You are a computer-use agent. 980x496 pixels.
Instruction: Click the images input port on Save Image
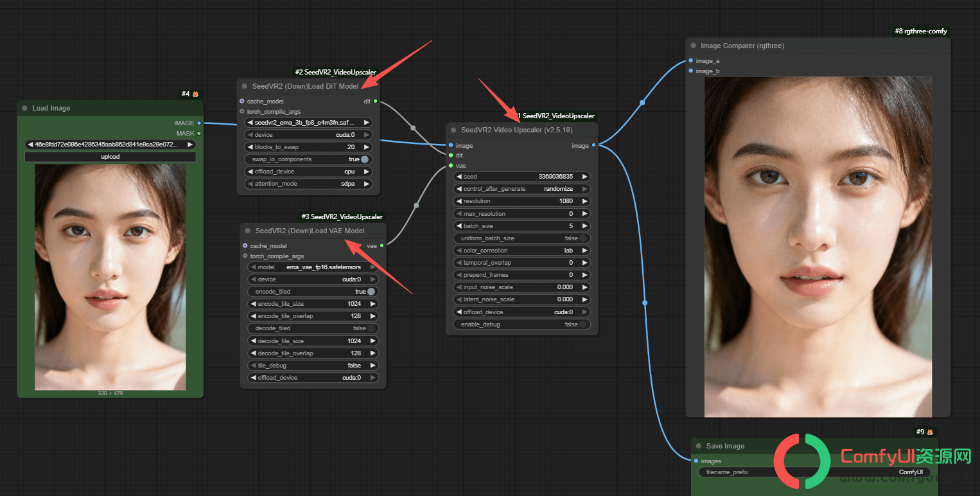(x=696, y=461)
